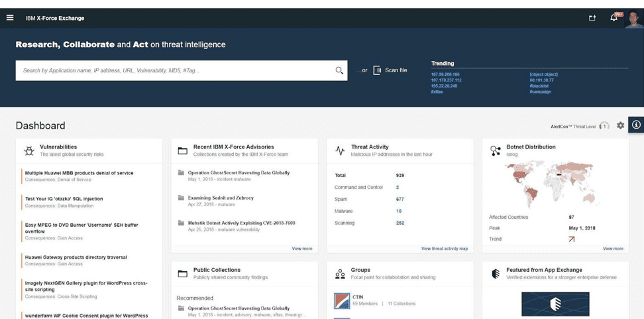Click the Threat Activity pulse icon
The image size is (644, 319).
coord(340,151)
